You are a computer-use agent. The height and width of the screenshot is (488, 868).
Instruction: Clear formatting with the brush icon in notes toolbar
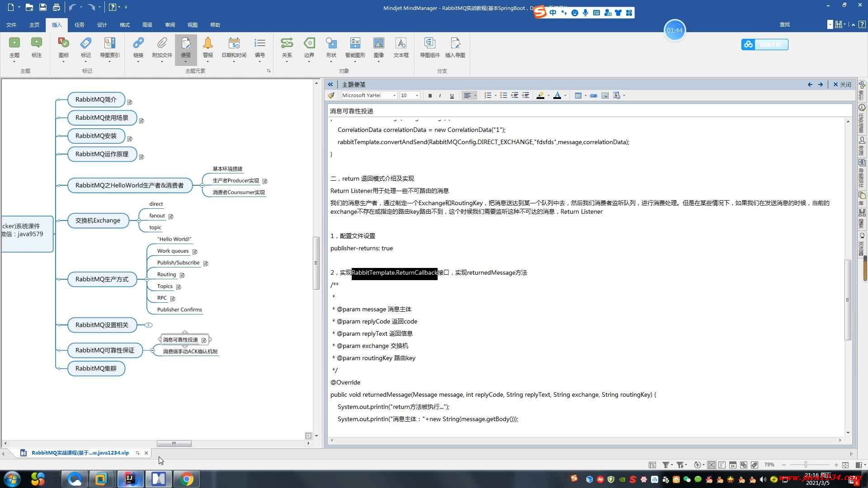coord(331,95)
